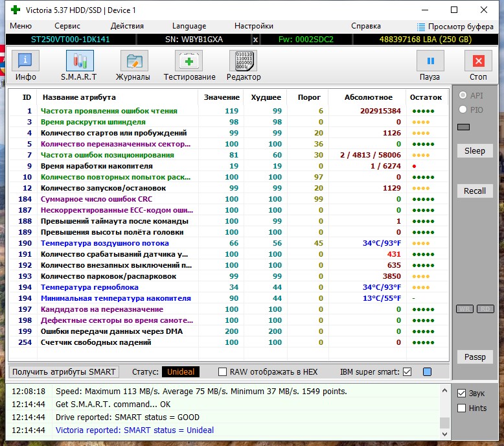Click the Recall button
504x446 pixels.
click(x=475, y=191)
